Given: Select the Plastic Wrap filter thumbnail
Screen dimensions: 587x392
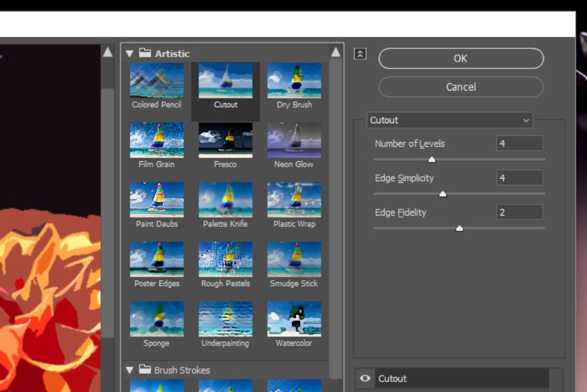Looking at the screenshot, I should (294, 201).
